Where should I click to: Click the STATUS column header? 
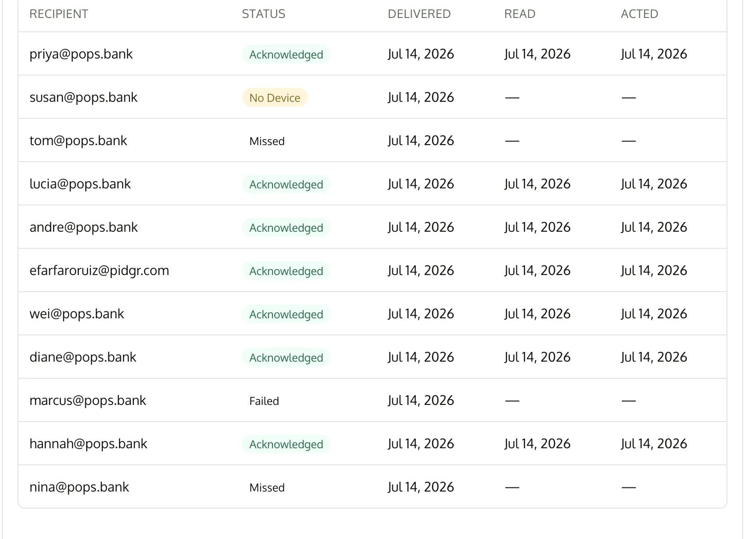click(264, 14)
